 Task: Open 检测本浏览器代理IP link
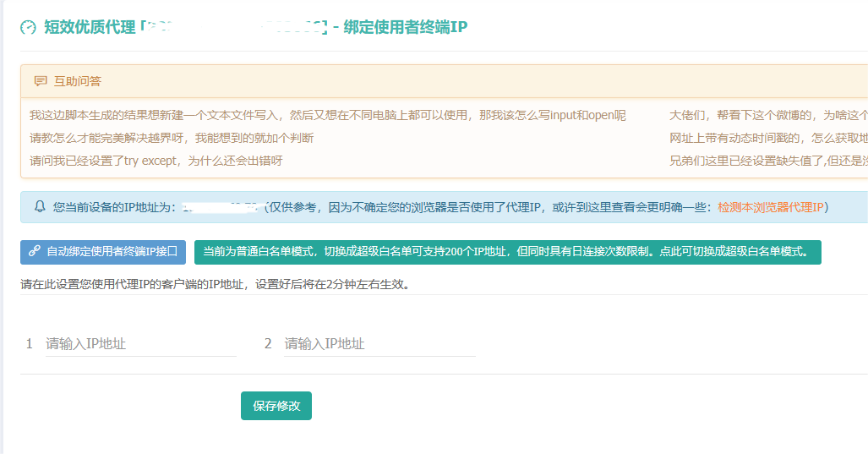[771, 208]
